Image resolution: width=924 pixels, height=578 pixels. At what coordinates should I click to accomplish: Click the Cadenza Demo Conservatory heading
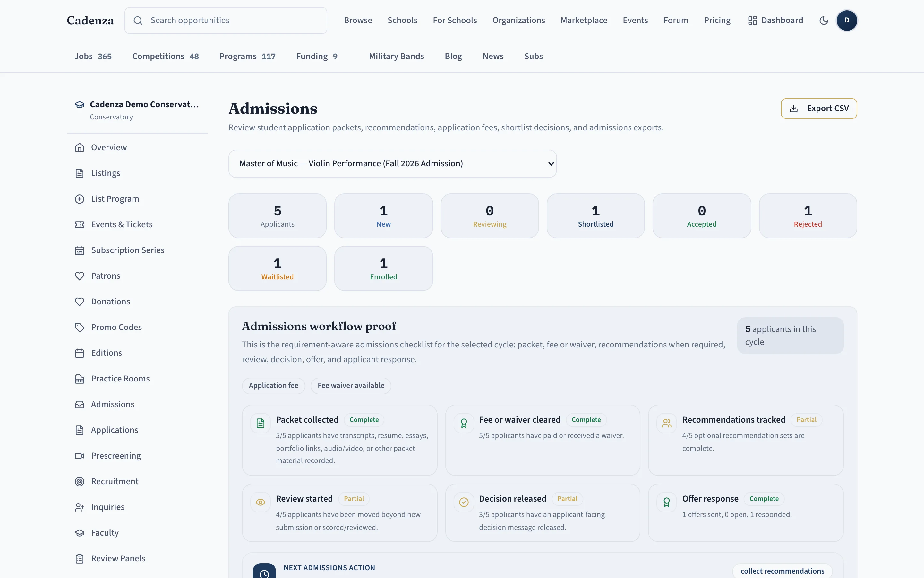coord(144,104)
